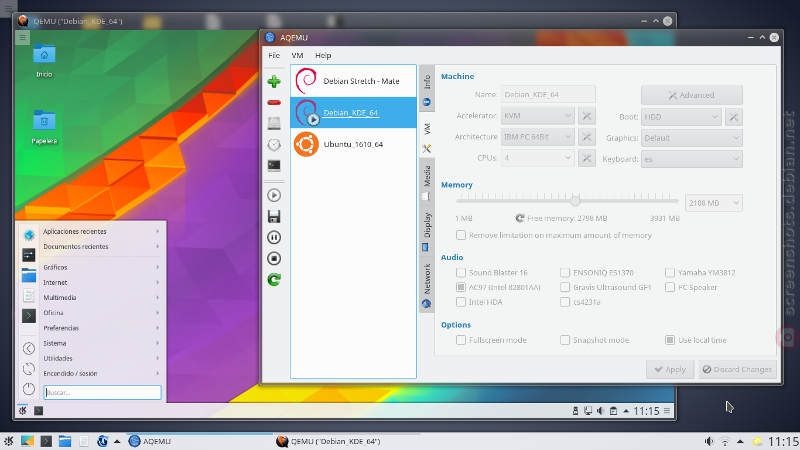Open the CPUs count dropdown

pos(538,158)
